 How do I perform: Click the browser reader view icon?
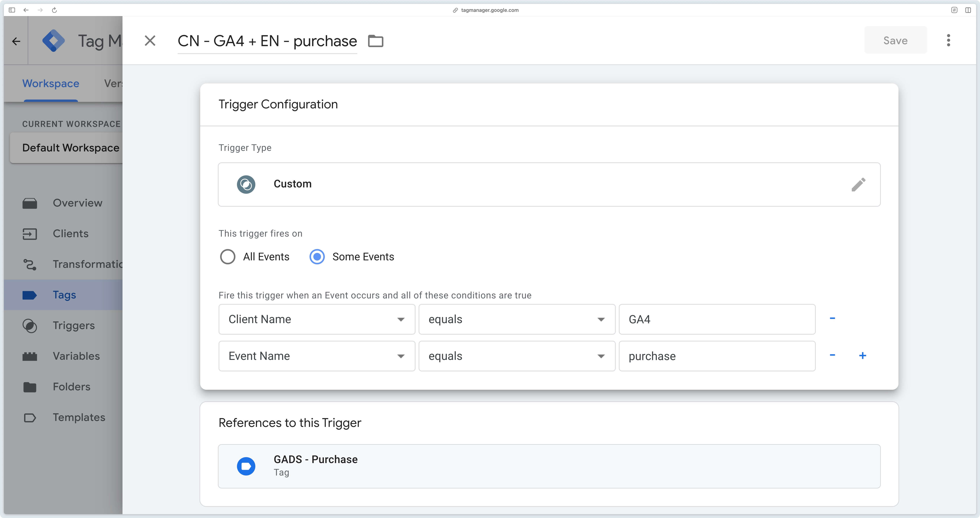(x=954, y=10)
